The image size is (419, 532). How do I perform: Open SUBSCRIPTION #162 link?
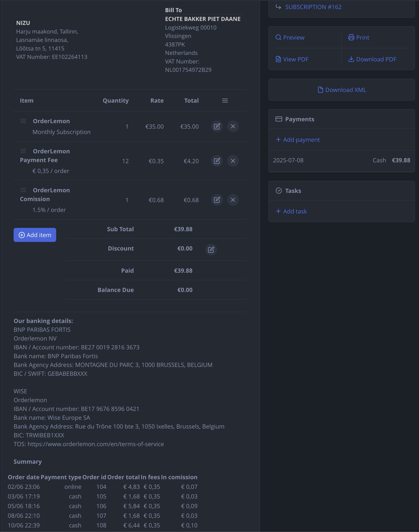click(313, 7)
